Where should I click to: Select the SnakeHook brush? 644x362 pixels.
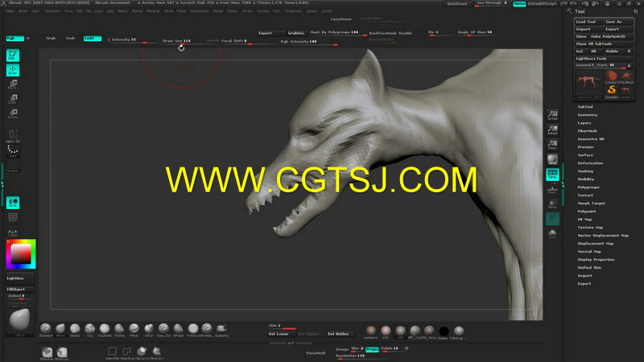click(x=222, y=329)
